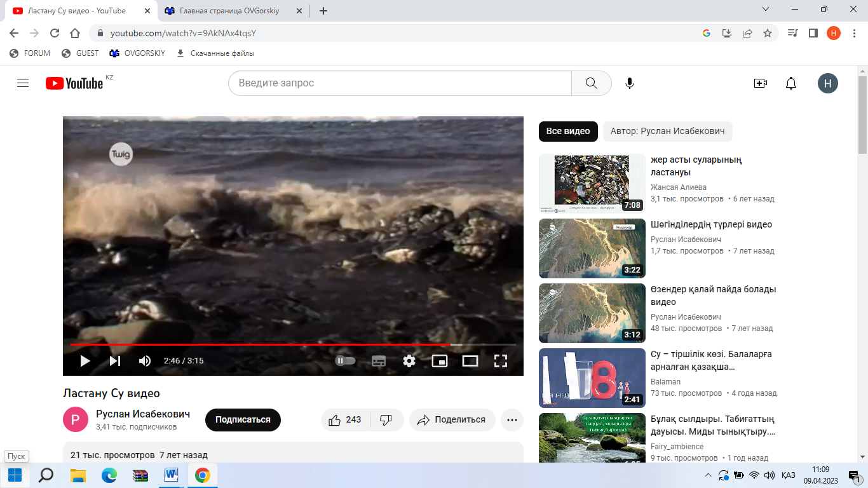Toggle the browser side panel
Viewport: 868px width, 488px height.
click(x=813, y=33)
